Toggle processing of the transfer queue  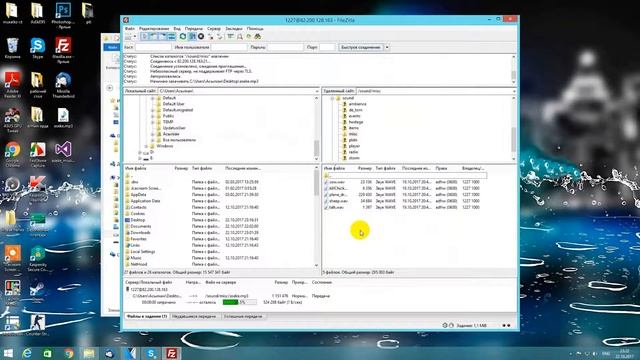click(192, 37)
